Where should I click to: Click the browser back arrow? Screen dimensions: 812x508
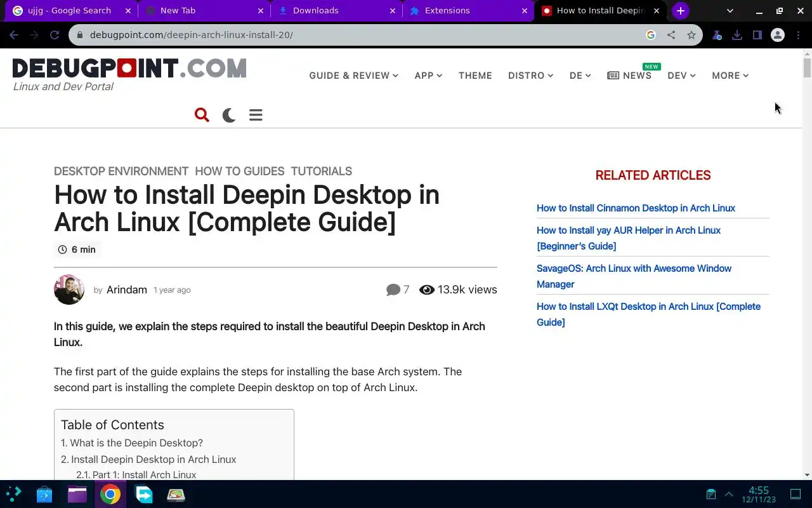point(14,35)
